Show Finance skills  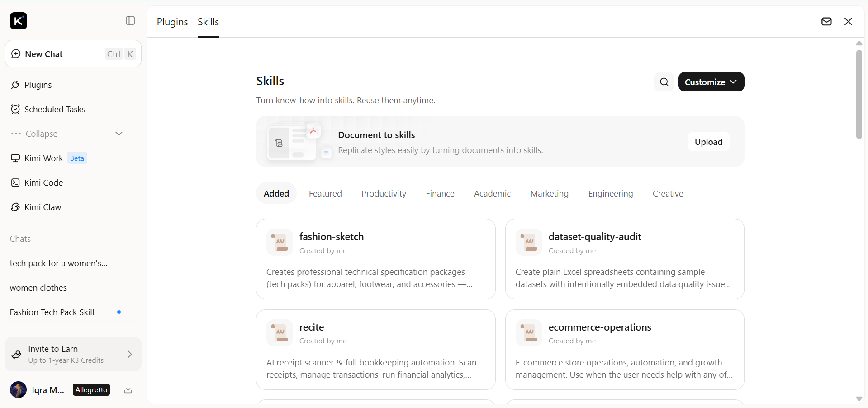pyautogui.click(x=440, y=193)
